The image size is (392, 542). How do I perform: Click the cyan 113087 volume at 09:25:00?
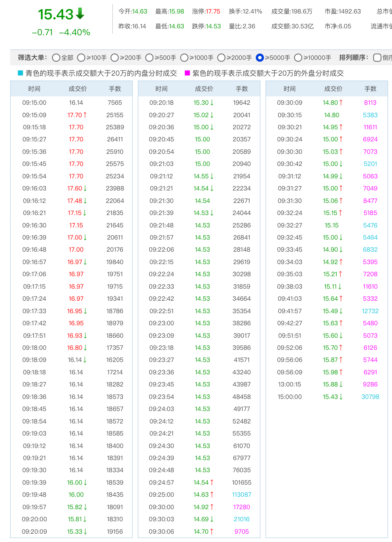(x=242, y=495)
